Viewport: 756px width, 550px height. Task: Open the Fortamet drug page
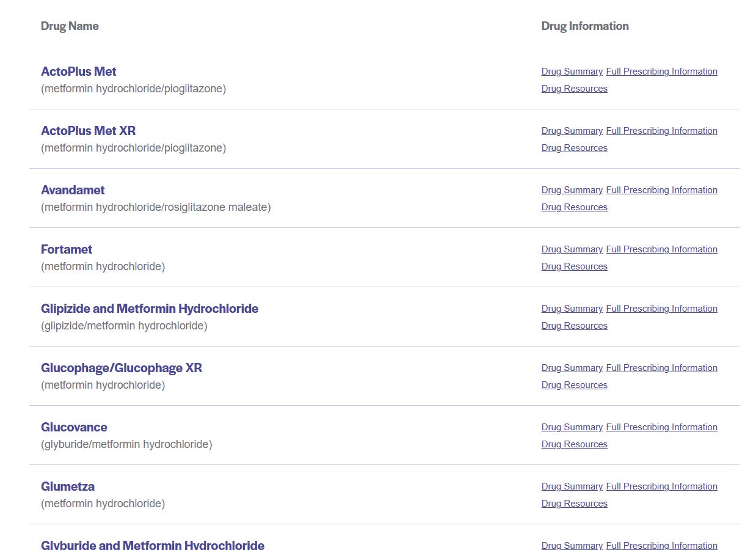[x=67, y=249]
